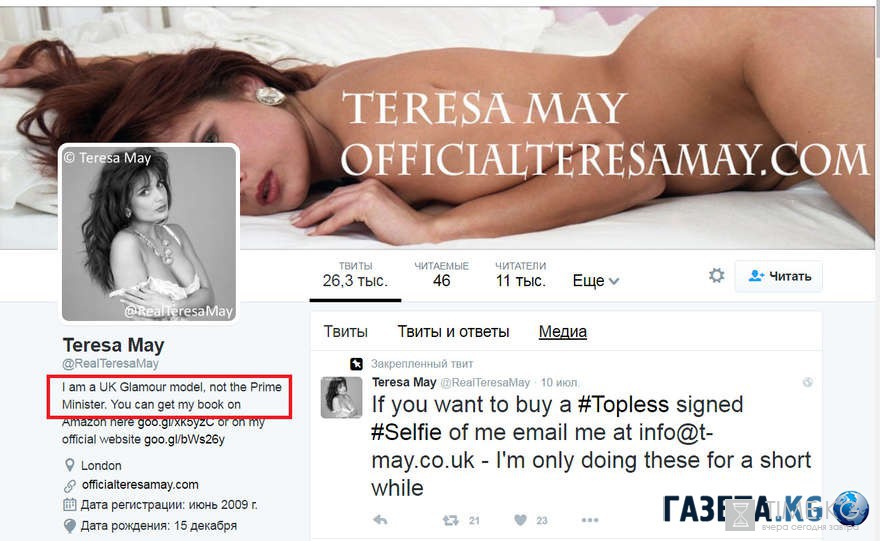This screenshot has width=880, height=541.
Task: Click the #Topless hashtag in the tweet
Action: coord(623,405)
